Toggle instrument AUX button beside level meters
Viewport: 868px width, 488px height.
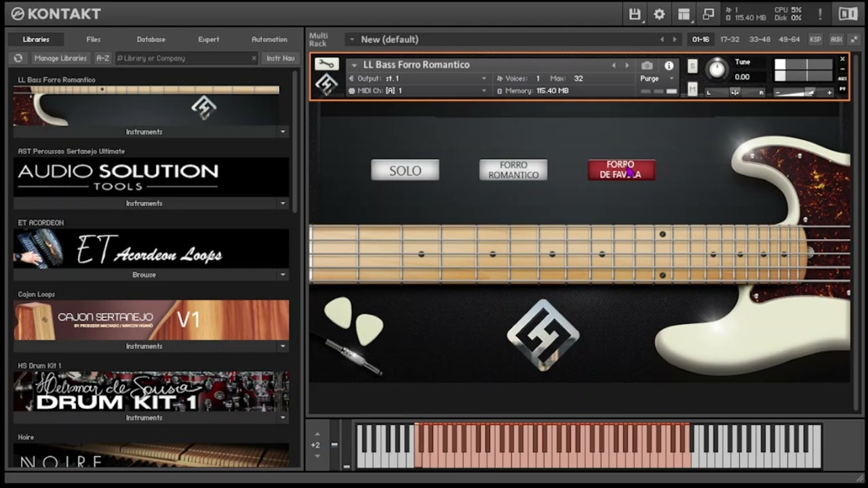point(843,79)
